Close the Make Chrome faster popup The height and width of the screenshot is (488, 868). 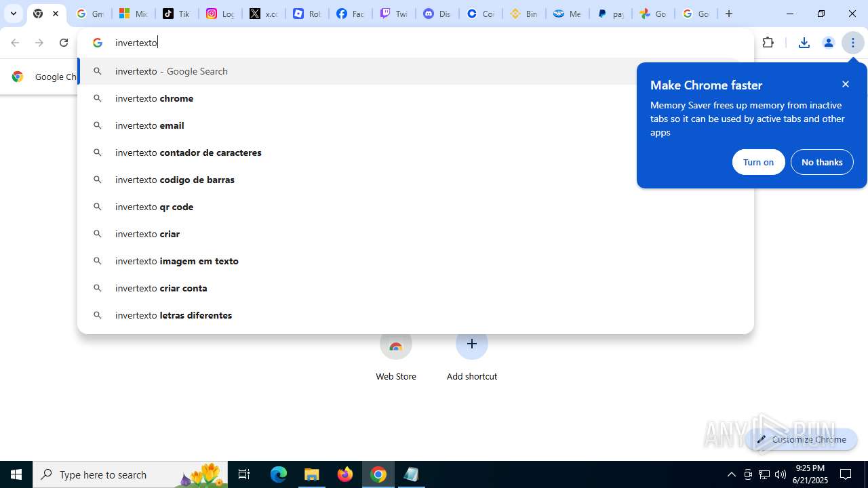[846, 84]
